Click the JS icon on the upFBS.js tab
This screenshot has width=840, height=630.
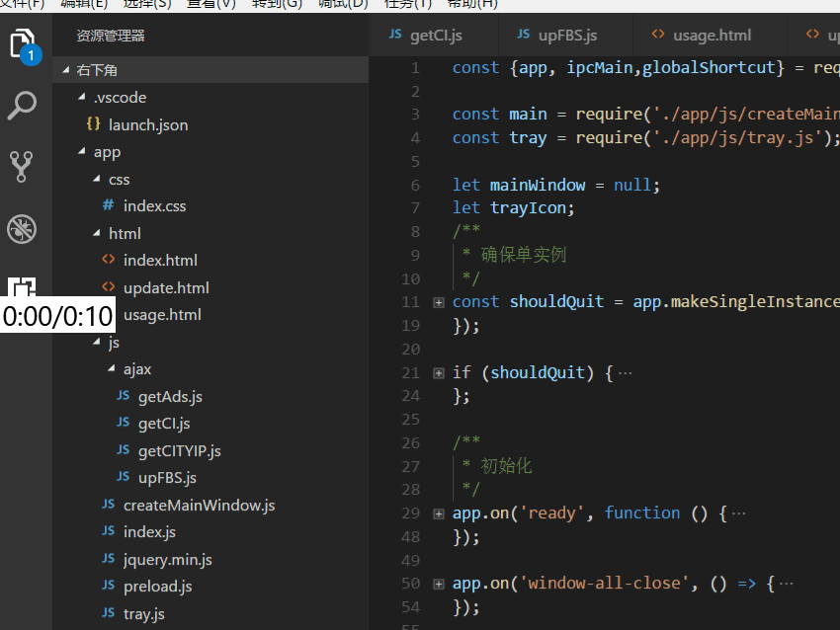[524, 35]
